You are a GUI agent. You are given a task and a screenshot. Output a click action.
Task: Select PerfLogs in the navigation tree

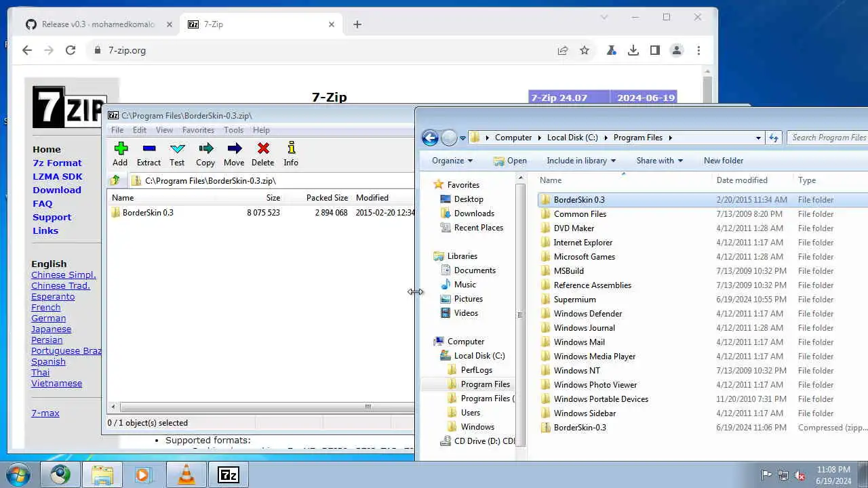[476, 370]
